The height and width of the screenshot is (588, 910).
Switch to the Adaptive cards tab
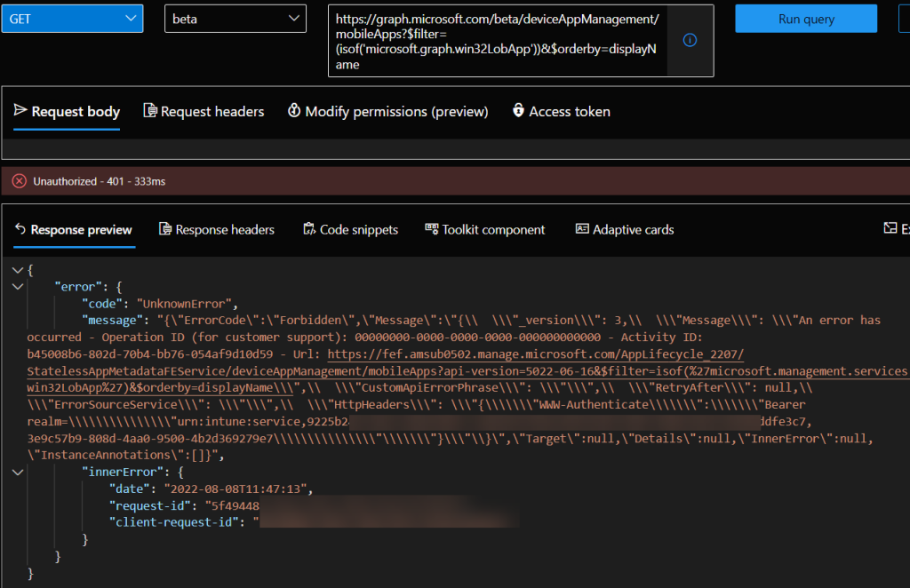(625, 230)
